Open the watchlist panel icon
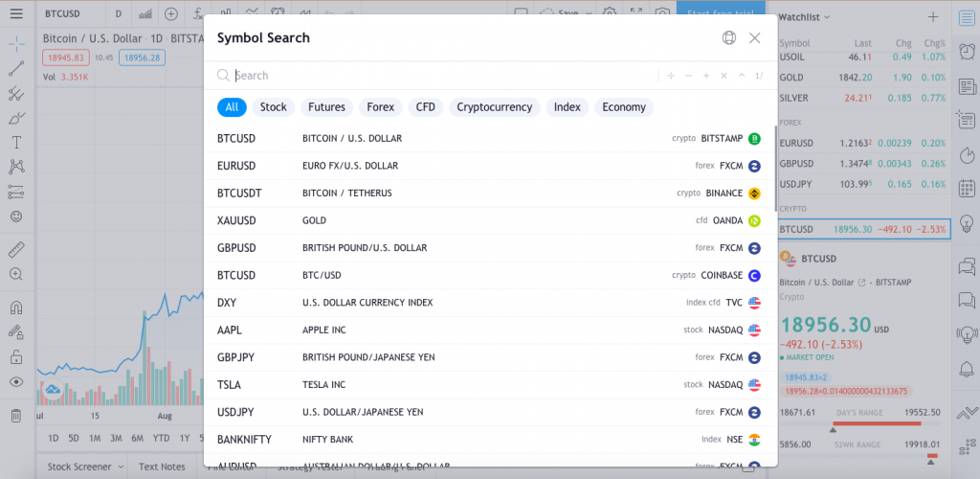Image resolution: width=980 pixels, height=479 pixels. pos(967,17)
